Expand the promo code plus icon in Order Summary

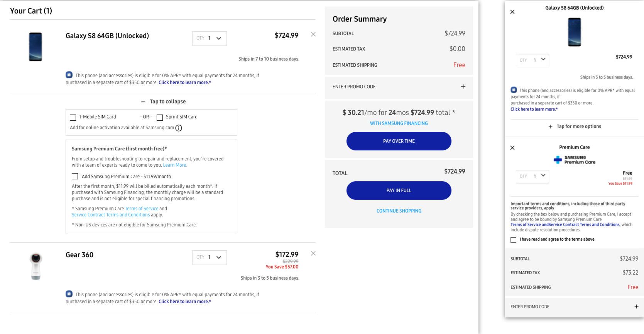(463, 87)
